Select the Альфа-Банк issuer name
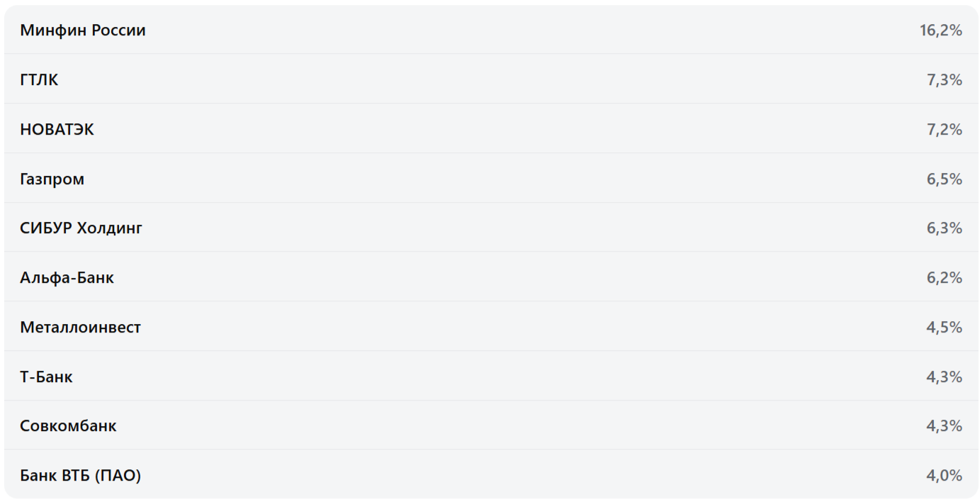980x502 pixels. (x=67, y=278)
